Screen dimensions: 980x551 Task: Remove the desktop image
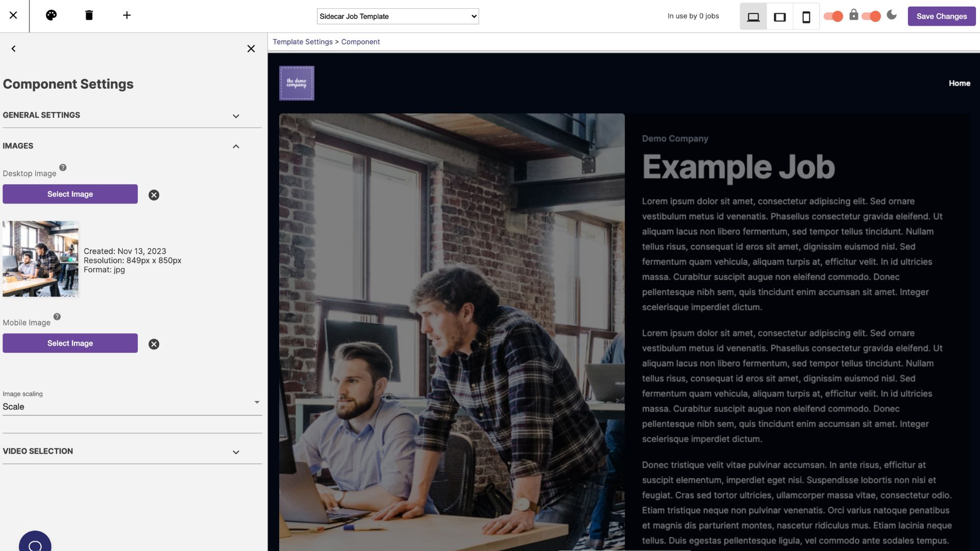(154, 195)
